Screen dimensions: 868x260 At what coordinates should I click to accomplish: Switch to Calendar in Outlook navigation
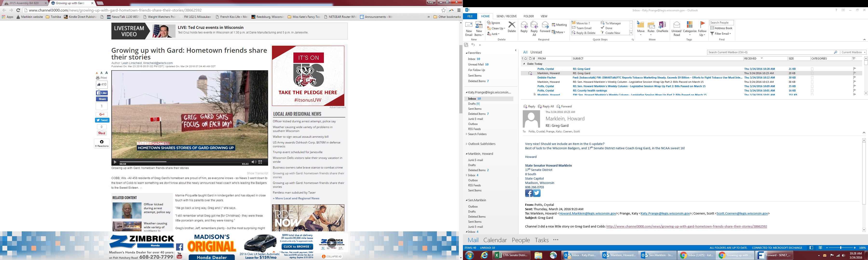(495, 240)
